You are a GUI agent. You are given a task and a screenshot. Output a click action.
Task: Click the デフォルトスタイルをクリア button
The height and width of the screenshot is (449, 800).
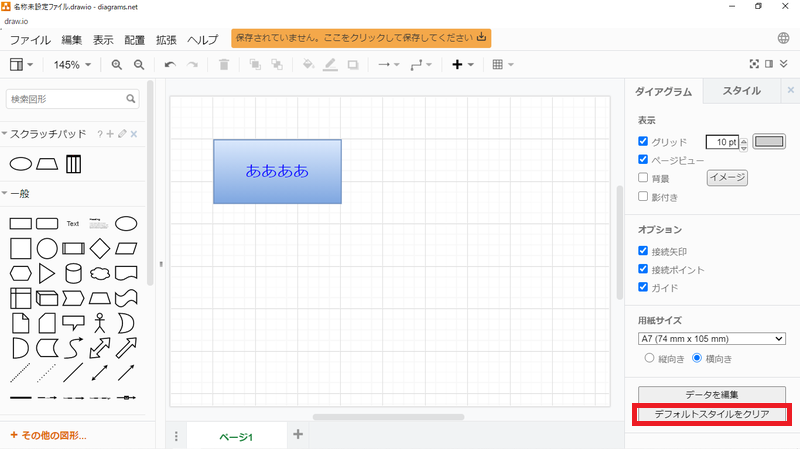(x=713, y=414)
